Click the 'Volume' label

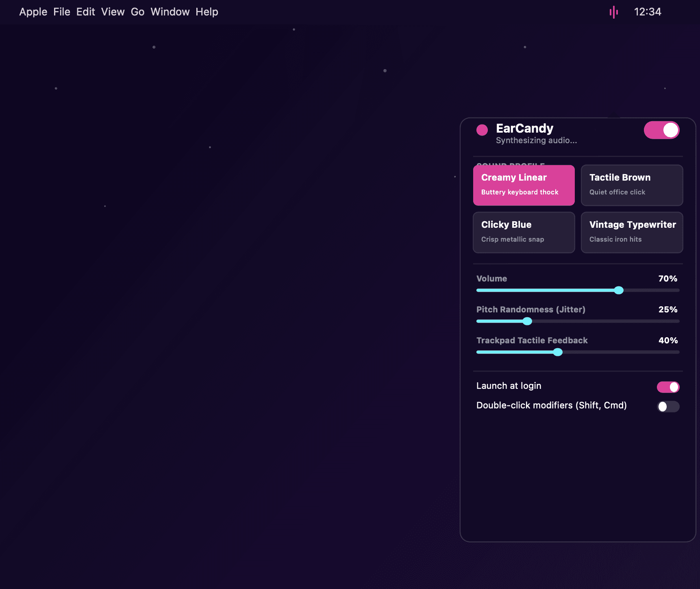tap(491, 279)
